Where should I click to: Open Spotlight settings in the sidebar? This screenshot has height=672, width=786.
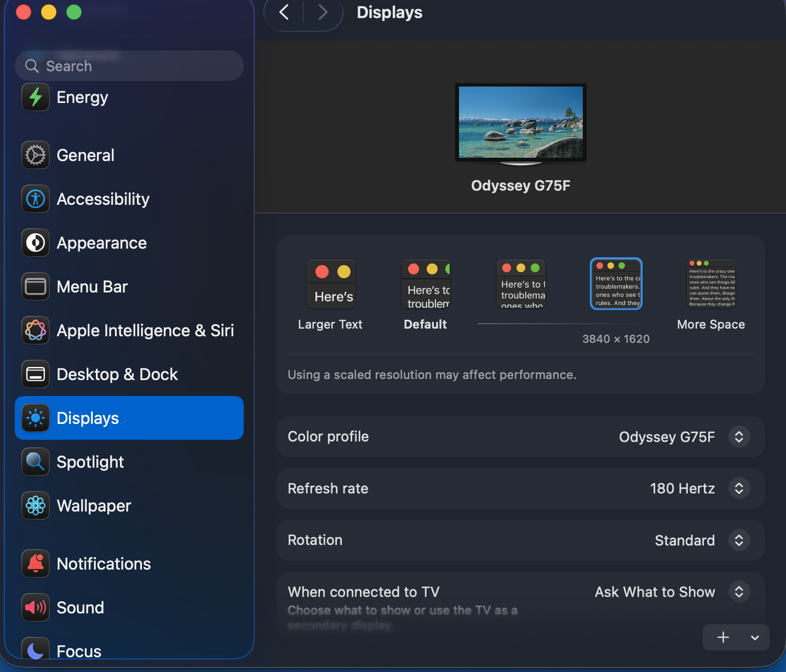[x=129, y=462]
